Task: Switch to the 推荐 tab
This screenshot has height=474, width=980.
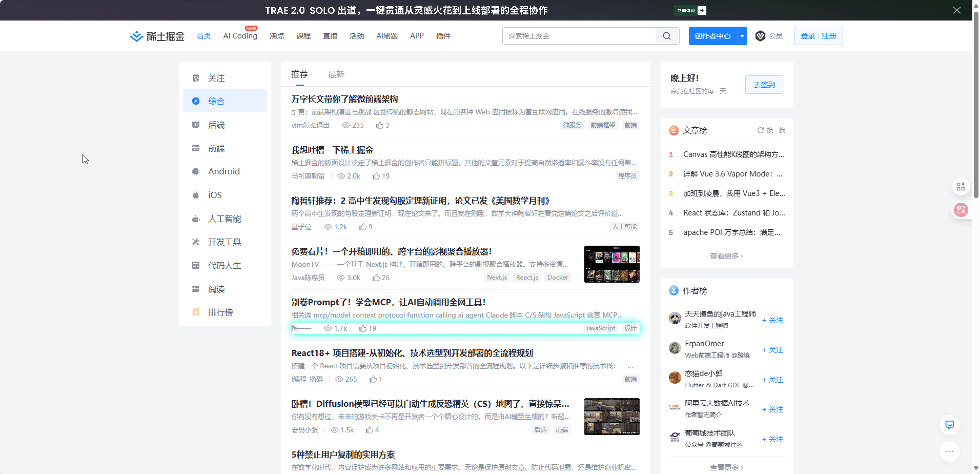Action: [x=300, y=74]
